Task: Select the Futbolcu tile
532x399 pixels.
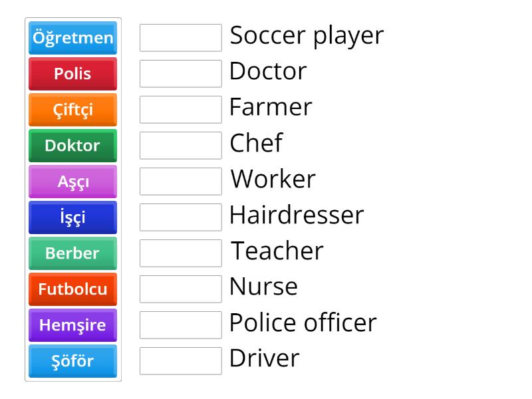Action: point(72,289)
